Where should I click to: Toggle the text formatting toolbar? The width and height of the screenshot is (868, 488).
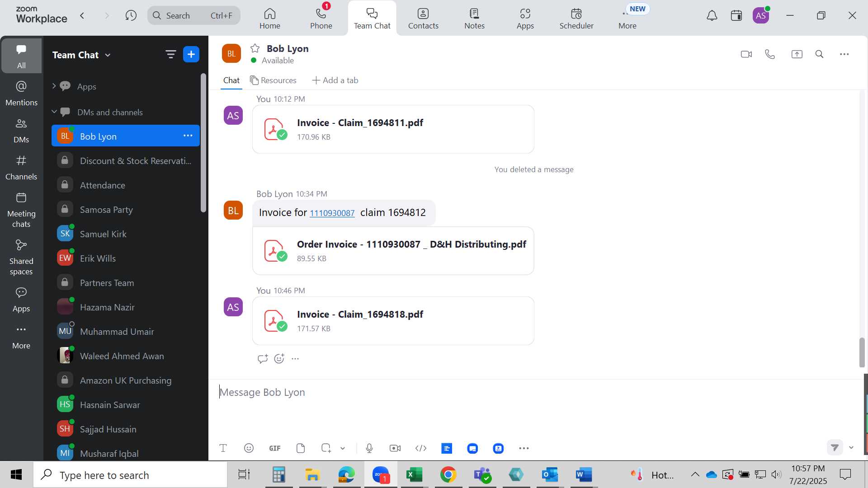click(x=223, y=448)
